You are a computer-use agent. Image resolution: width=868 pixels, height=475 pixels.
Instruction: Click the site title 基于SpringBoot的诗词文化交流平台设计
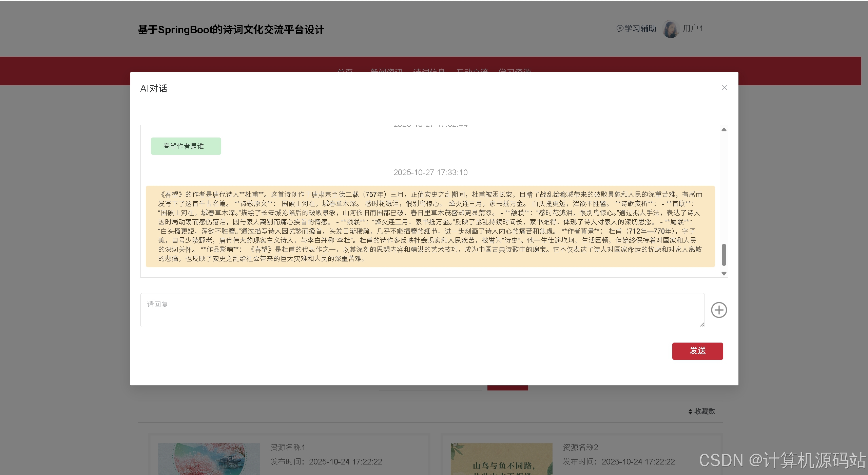click(231, 30)
